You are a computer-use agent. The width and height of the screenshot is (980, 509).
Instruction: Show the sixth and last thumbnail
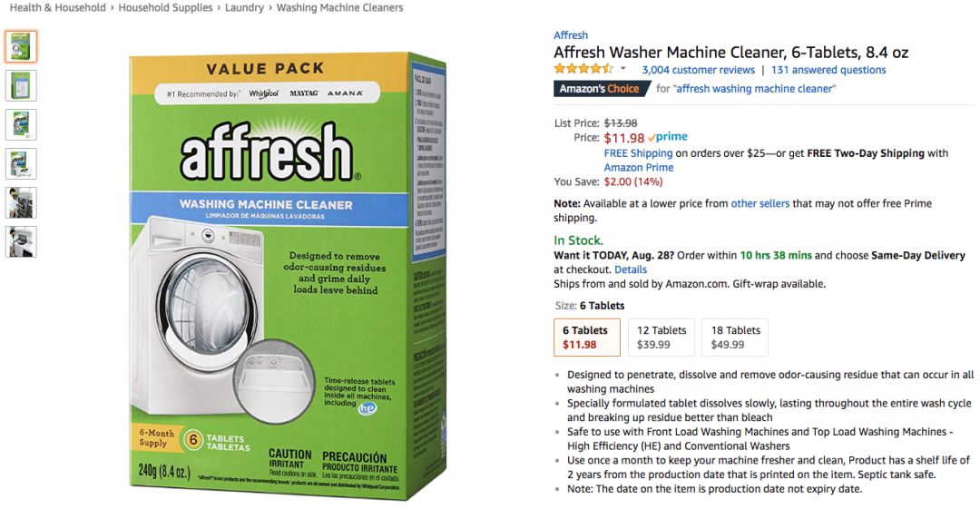tap(21, 241)
